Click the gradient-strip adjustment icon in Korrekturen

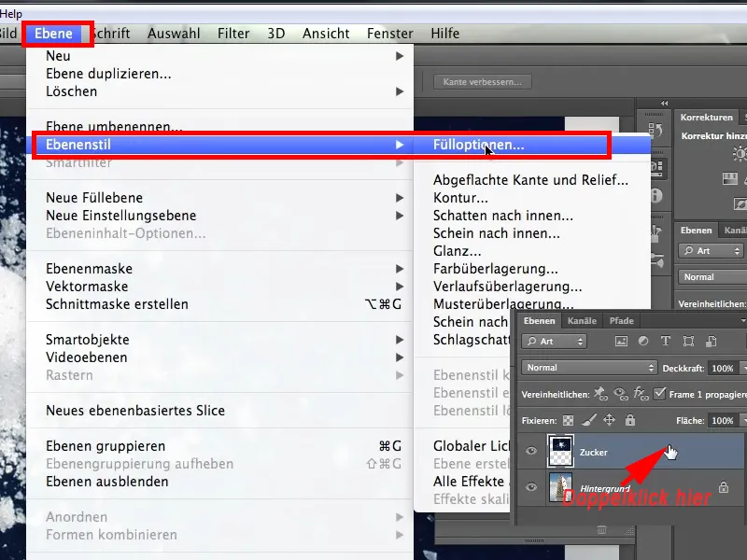tap(730, 179)
